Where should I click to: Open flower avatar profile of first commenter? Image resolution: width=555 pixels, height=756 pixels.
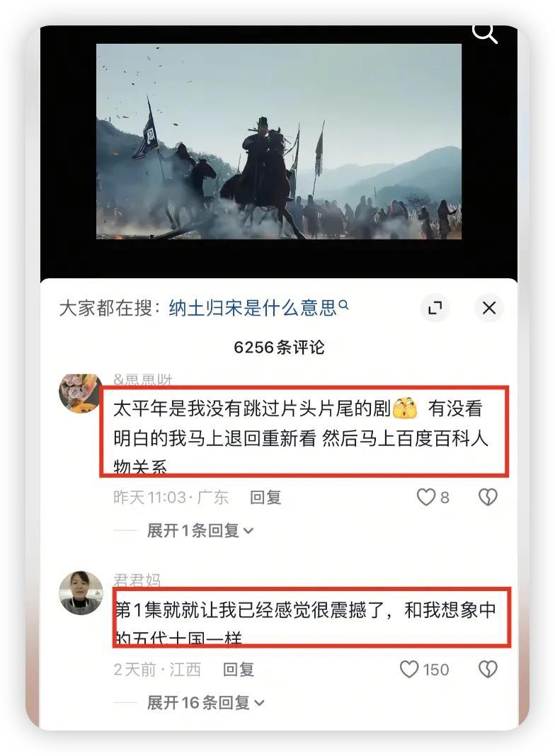click(x=80, y=393)
